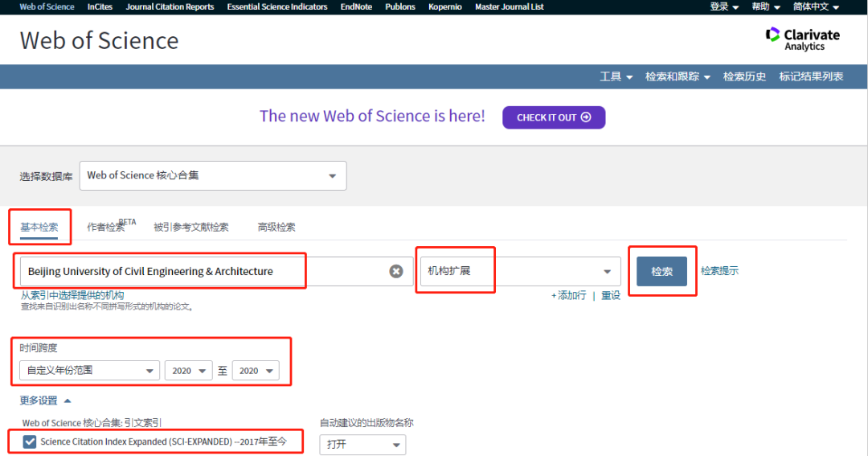Open the 登录 menu

point(724,6)
